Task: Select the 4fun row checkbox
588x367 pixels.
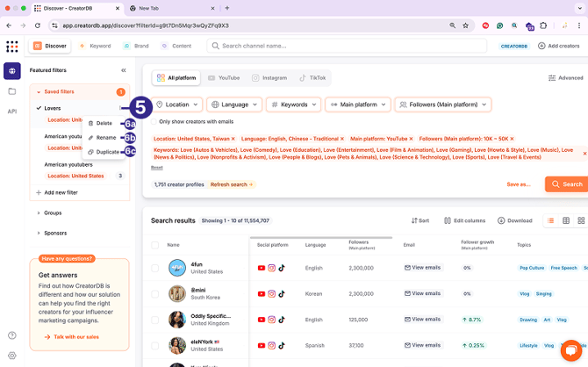Action: tap(154, 268)
